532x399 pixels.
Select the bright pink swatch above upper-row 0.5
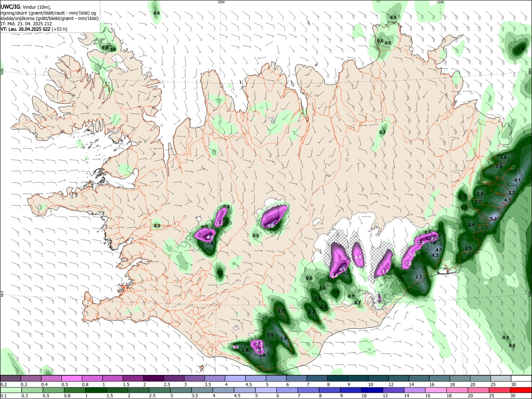coord(71,378)
